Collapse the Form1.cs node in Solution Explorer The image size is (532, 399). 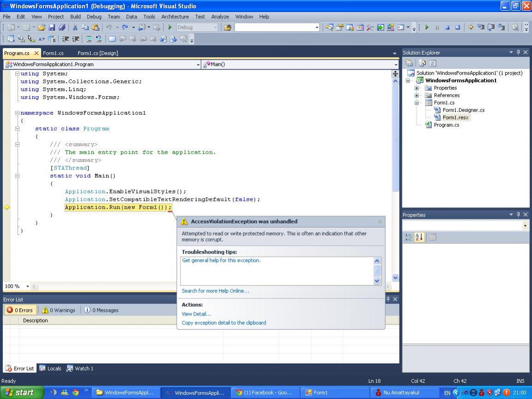click(417, 103)
